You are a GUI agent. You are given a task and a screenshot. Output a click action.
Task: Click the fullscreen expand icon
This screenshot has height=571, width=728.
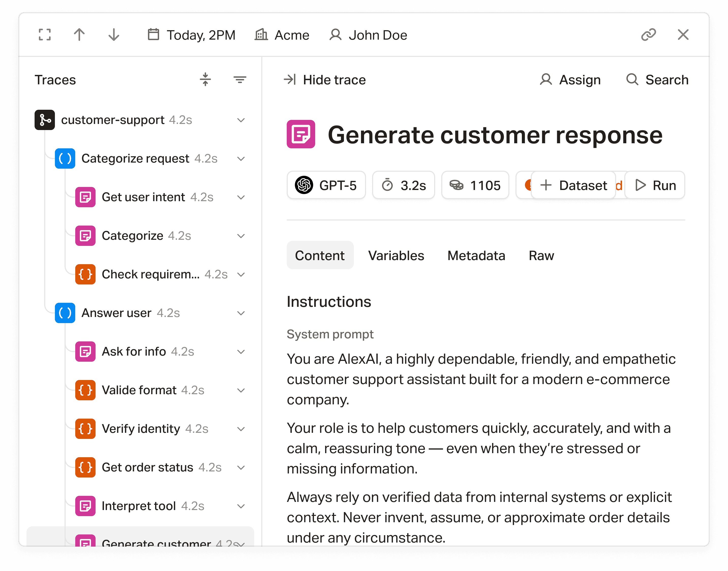pos(44,35)
